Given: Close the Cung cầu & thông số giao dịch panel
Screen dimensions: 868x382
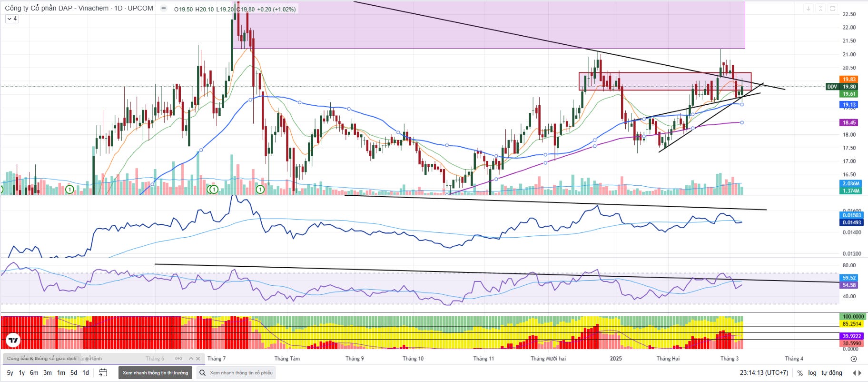Looking at the screenshot, I should click(198, 359).
